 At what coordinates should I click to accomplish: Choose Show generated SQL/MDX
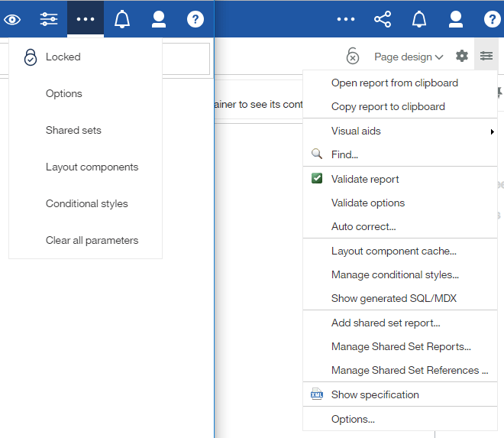(x=400, y=299)
